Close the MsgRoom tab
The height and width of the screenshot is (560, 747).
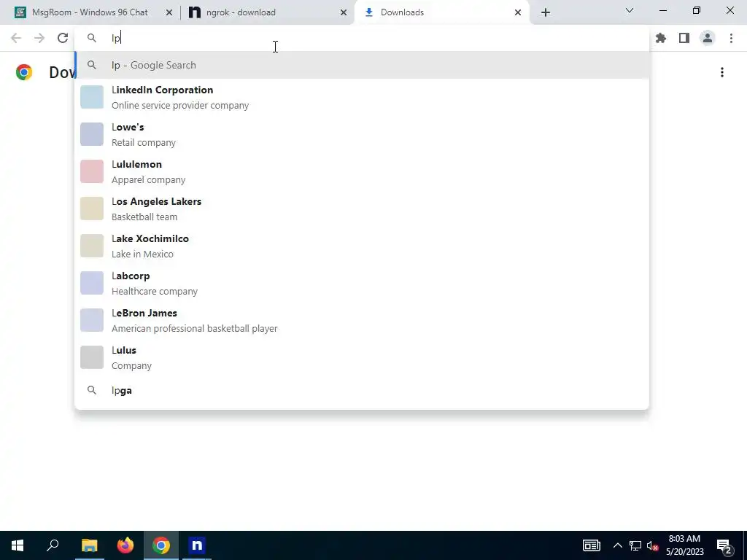(169, 12)
